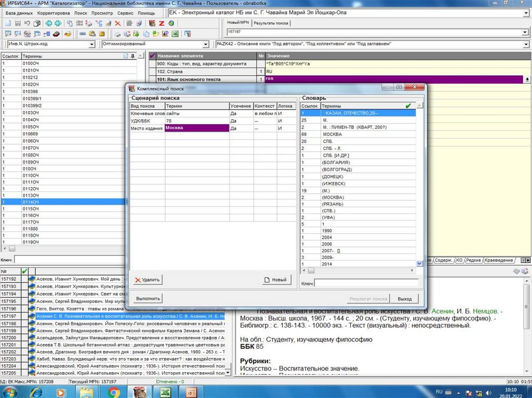The height and width of the screenshot is (398, 532).
Task: Click the undo arrow icon in toolbar
Action: click(x=27, y=23)
